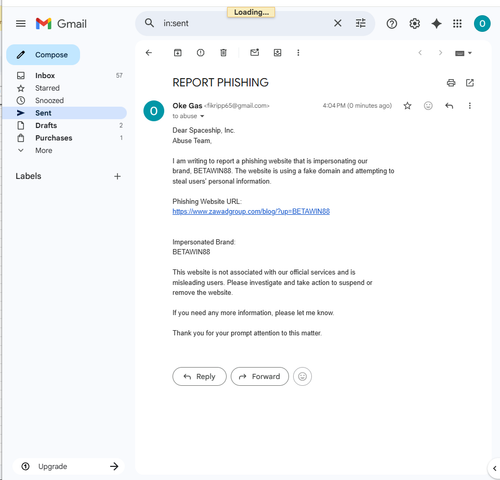The width and height of the screenshot is (500, 480).
Task: Open the main menu hamburger icon
Action: point(21,24)
